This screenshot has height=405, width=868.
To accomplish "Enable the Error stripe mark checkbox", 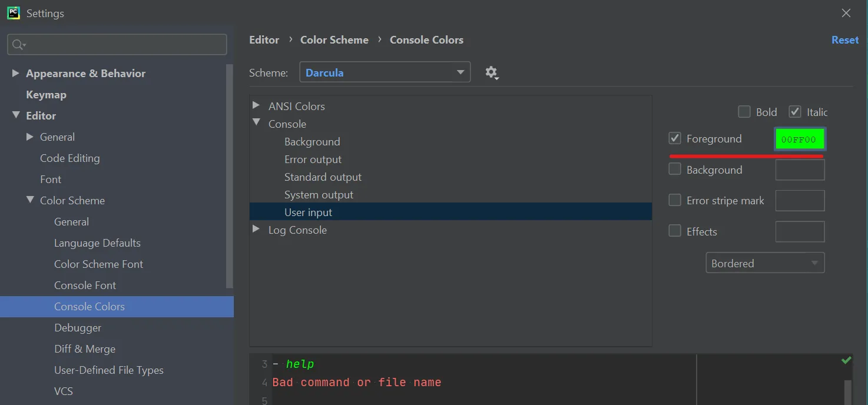I will pos(675,200).
